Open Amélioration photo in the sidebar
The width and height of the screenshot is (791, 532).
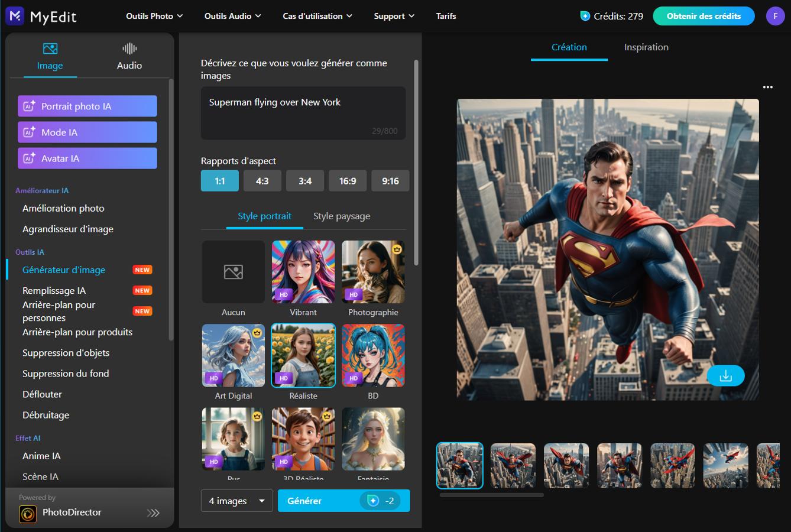click(x=63, y=208)
